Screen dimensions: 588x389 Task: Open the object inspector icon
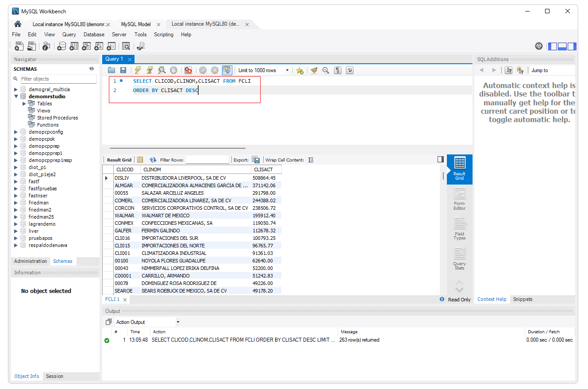point(46,46)
